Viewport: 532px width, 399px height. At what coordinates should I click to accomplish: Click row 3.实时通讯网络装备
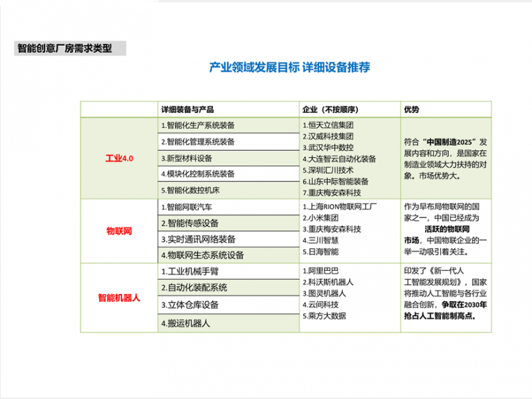(x=228, y=239)
